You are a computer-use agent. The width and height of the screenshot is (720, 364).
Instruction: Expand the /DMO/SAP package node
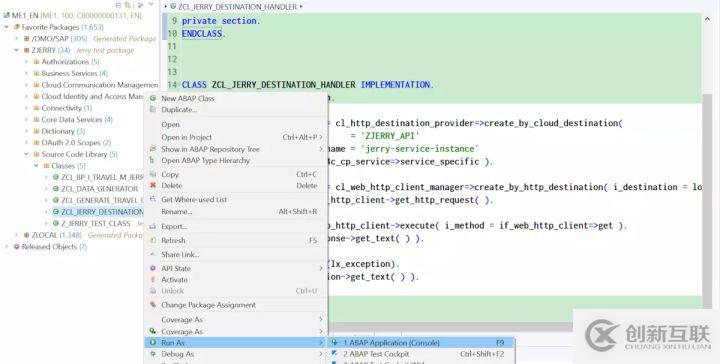(17, 39)
